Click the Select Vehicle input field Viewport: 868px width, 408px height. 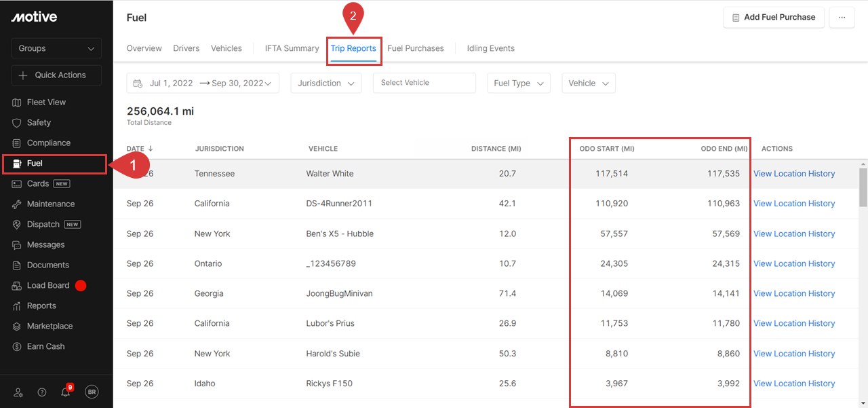[425, 83]
